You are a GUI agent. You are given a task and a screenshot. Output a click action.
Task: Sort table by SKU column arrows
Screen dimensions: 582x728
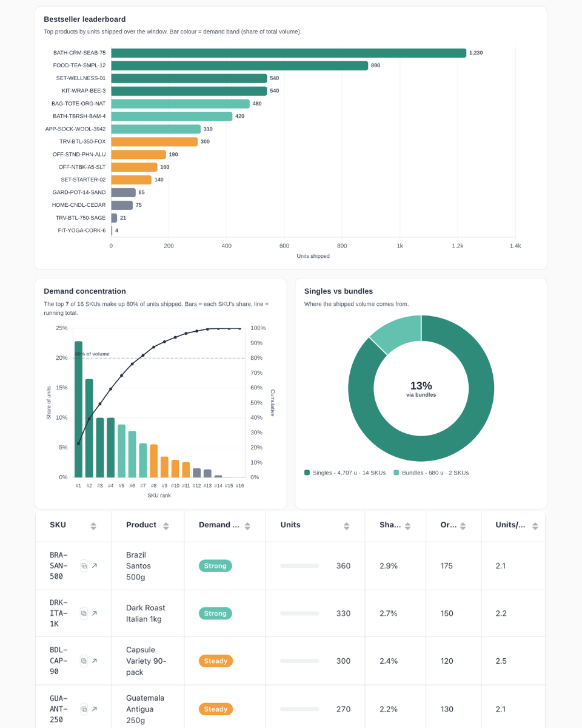93,526
